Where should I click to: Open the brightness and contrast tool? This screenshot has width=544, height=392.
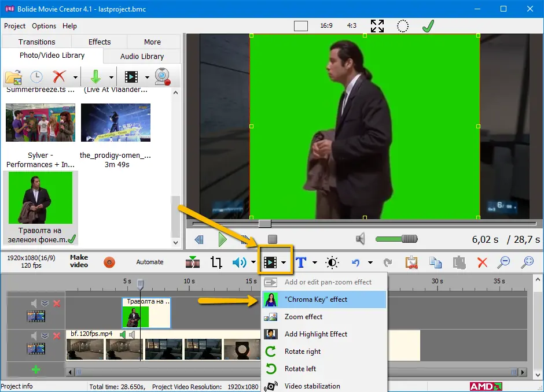coord(333,262)
